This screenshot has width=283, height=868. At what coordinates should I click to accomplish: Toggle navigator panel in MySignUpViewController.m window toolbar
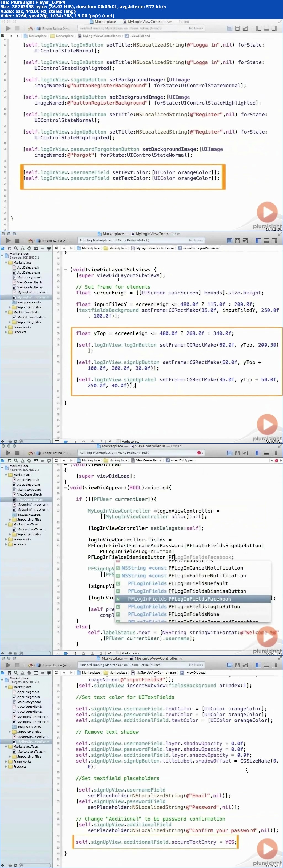259,665
